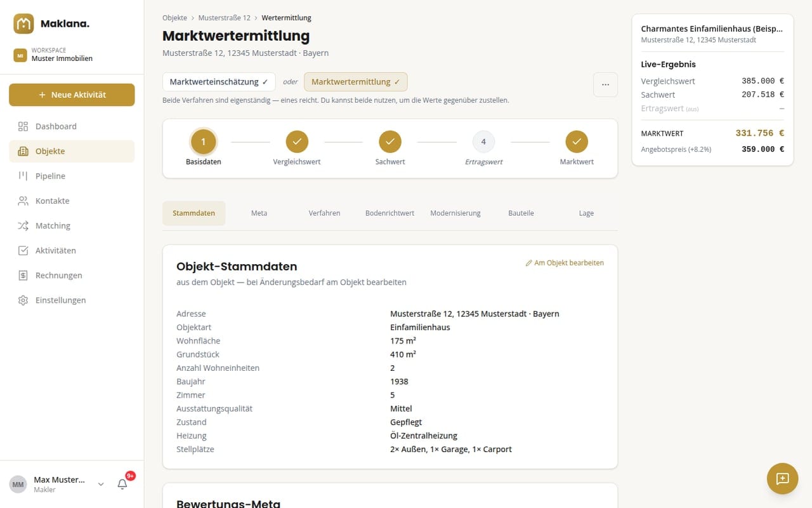Click the Grundstück 410 m² value
The height and width of the screenshot is (508, 812).
point(403,354)
